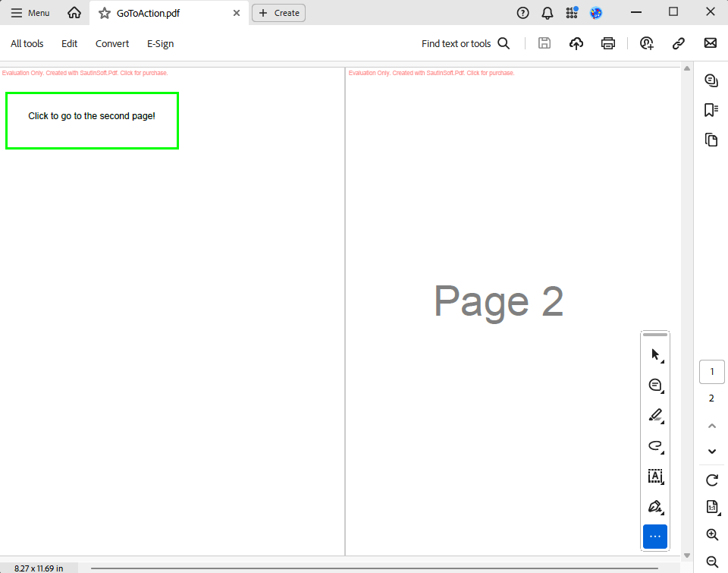The width and height of the screenshot is (728, 573).
Task: Select the fill and sign pen tool
Action: 655,506
